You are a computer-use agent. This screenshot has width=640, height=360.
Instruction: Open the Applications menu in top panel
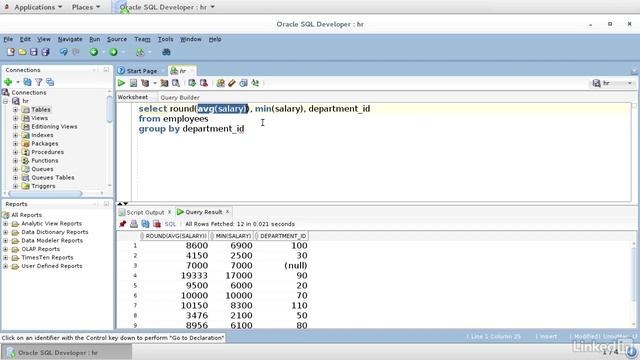tap(38, 7)
